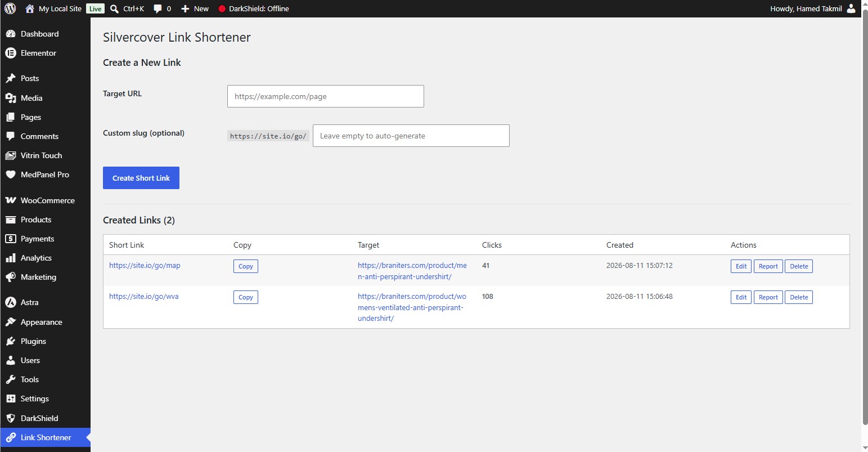Click the Settings sliders icon
868x452 pixels.
pos(10,399)
